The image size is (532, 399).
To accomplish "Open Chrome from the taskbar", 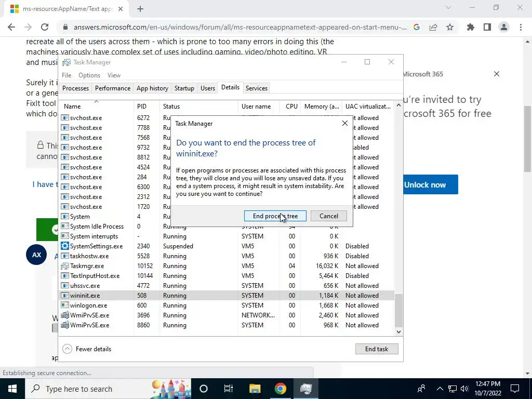I will tap(280, 389).
